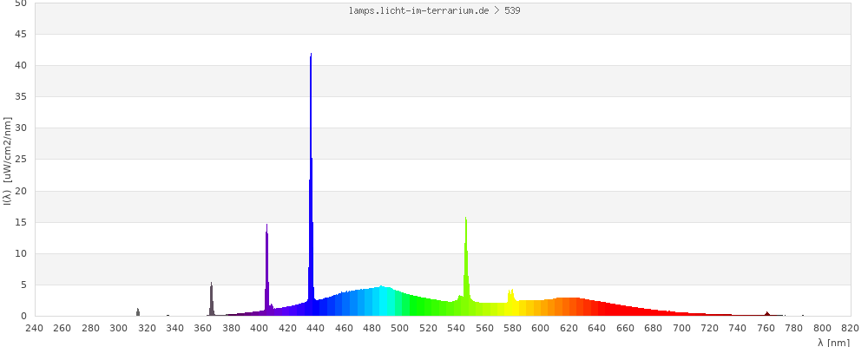This screenshot has width=868, height=347.
Task: Select the 240 tick label on the x-axis
Action: [x=35, y=328]
